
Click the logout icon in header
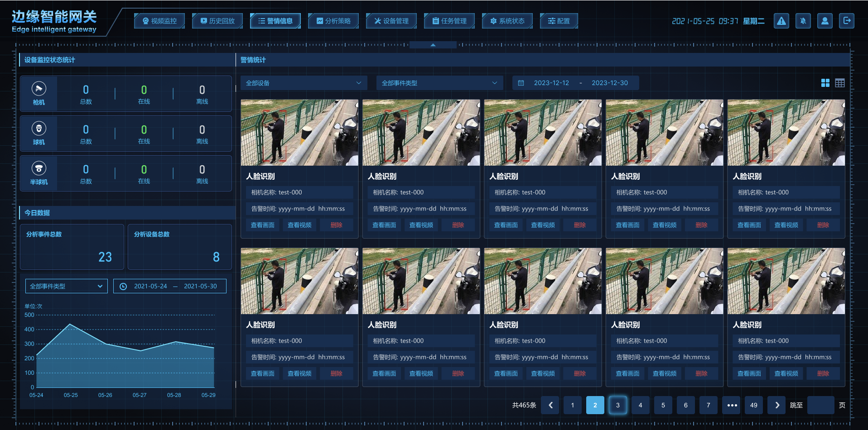click(x=846, y=21)
